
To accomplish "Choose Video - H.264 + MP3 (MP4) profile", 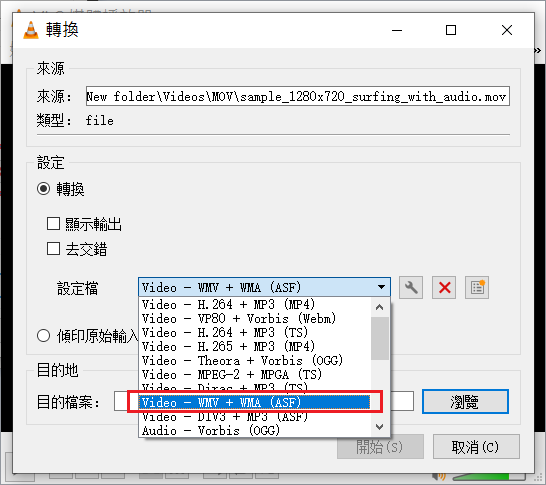I will coord(255,304).
